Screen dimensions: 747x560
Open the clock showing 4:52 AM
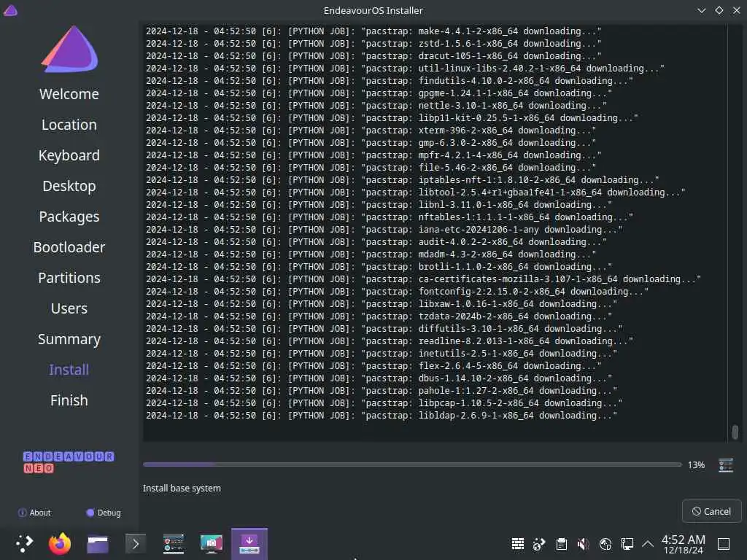[683, 540]
